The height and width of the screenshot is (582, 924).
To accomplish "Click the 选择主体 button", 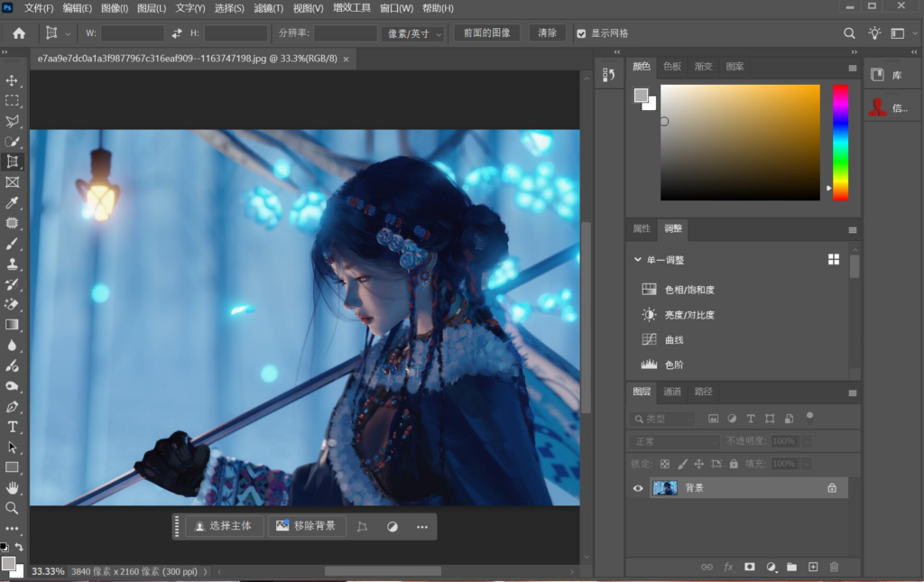I will pyautogui.click(x=226, y=526).
